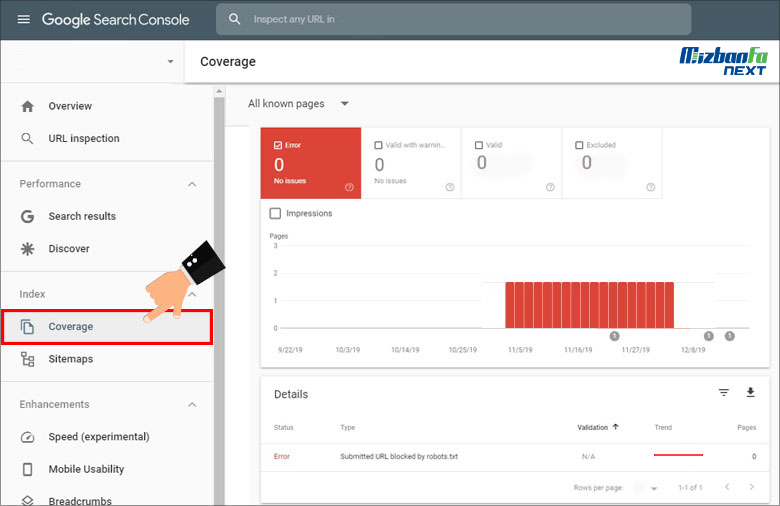The width and height of the screenshot is (780, 506).
Task: Click the help icon on Error card
Action: tap(349, 187)
